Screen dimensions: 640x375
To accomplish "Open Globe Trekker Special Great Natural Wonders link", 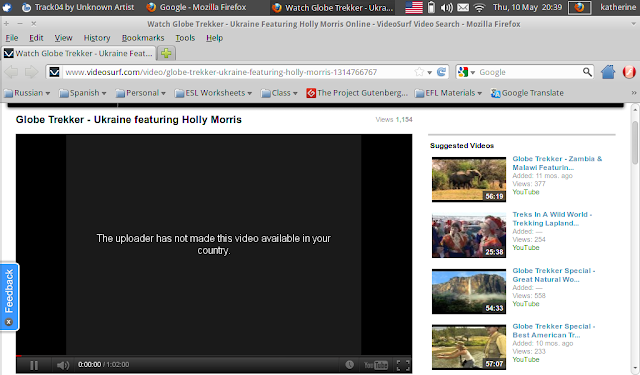I will tap(553, 275).
